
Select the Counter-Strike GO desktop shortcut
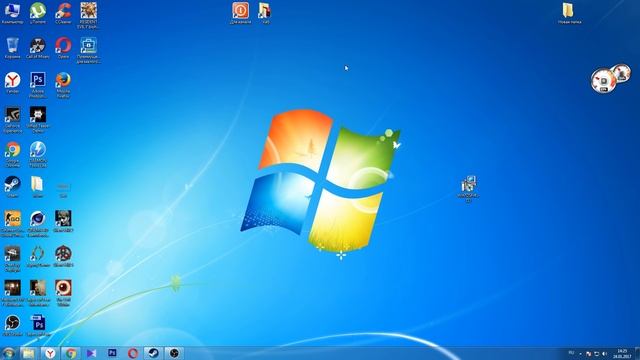pos(12,224)
